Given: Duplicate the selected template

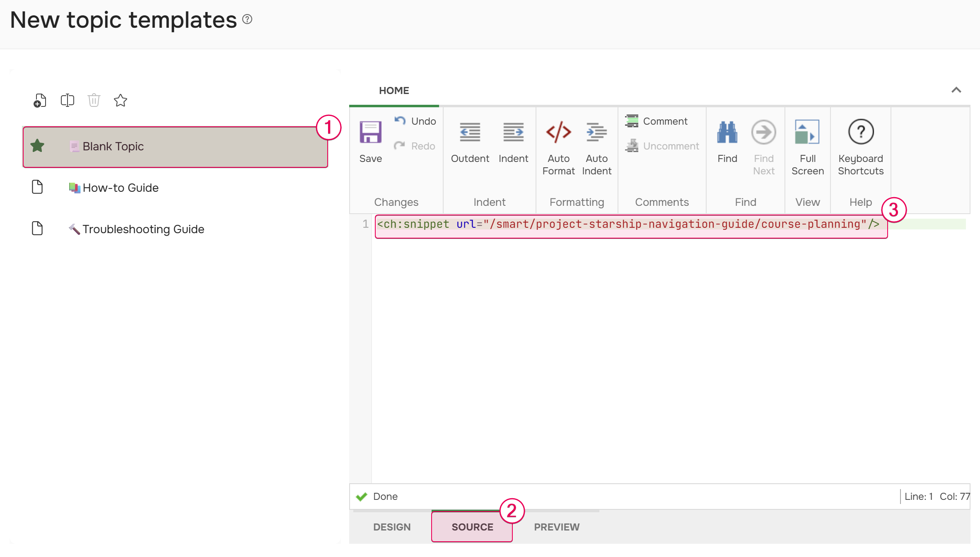Looking at the screenshot, I should 67,100.
